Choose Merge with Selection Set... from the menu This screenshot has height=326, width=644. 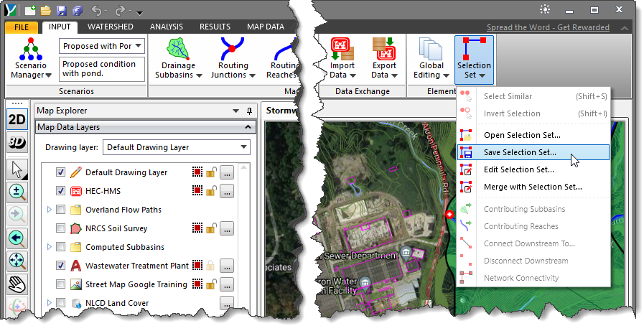tap(533, 187)
